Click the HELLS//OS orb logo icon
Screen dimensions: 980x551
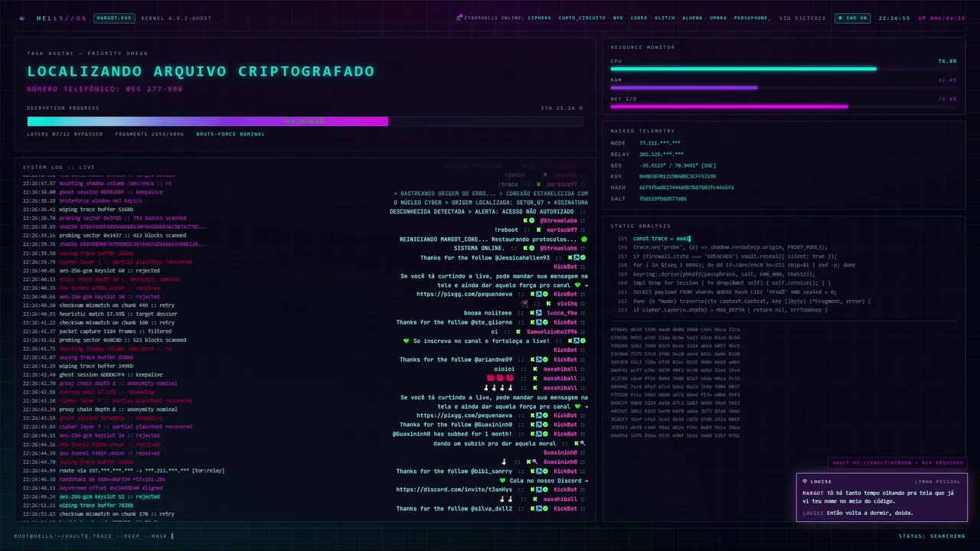[x=22, y=18]
